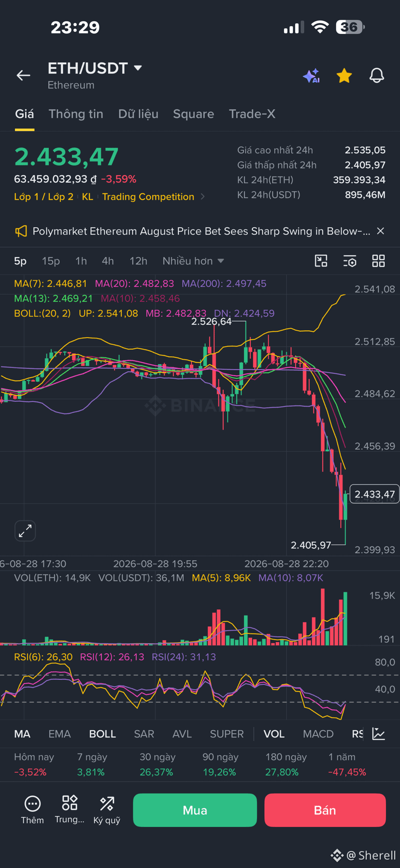Tap the Hôm nay -3,52% performance
This screenshot has height=868, width=400.
(34, 765)
